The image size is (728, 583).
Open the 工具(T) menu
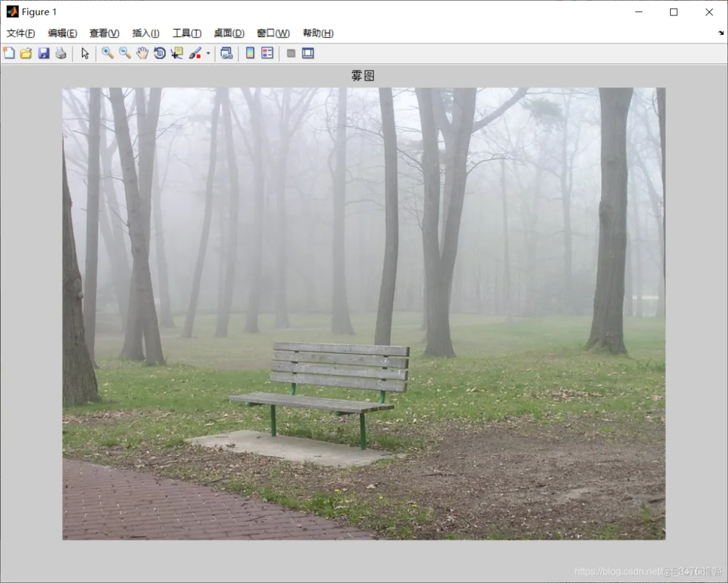[187, 33]
